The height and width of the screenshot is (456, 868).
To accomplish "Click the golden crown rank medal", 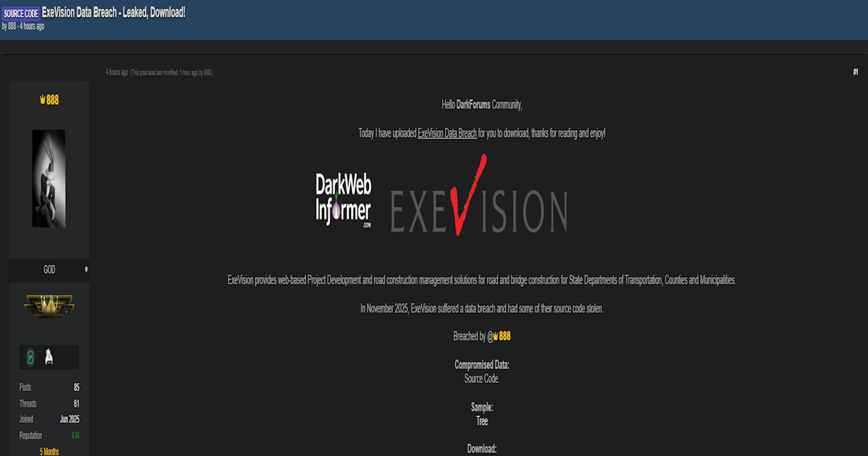I will coord(49,305).
